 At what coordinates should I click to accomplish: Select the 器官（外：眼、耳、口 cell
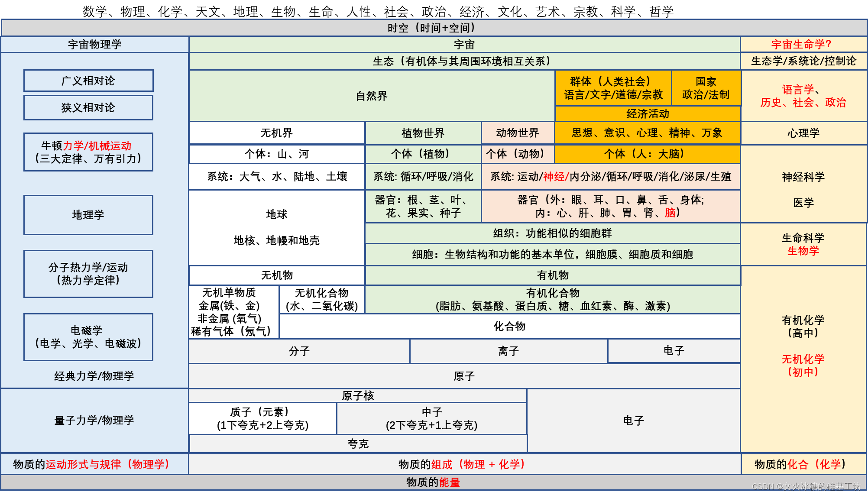pos(611,206)
